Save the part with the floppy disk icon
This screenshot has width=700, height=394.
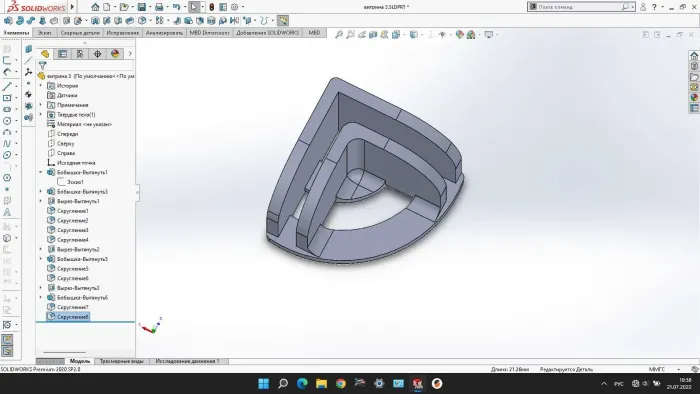pos(142,7)
